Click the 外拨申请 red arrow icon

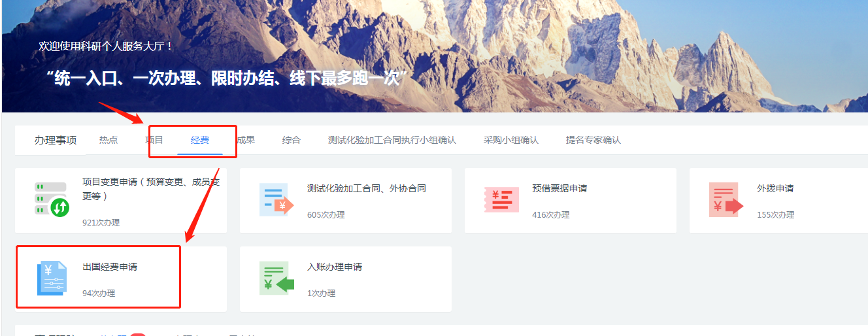click(x=726, y=199)
